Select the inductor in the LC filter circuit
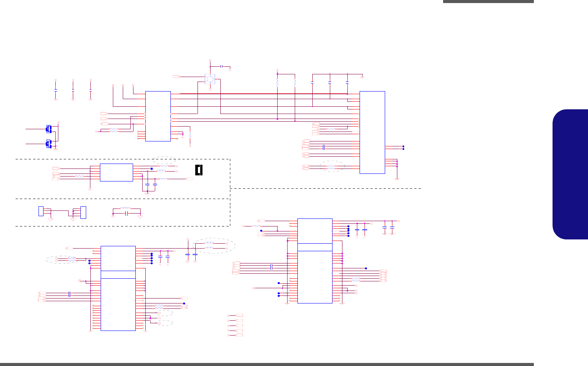The height and width of the screenshot is (366, 588). [x=125, y=209]
